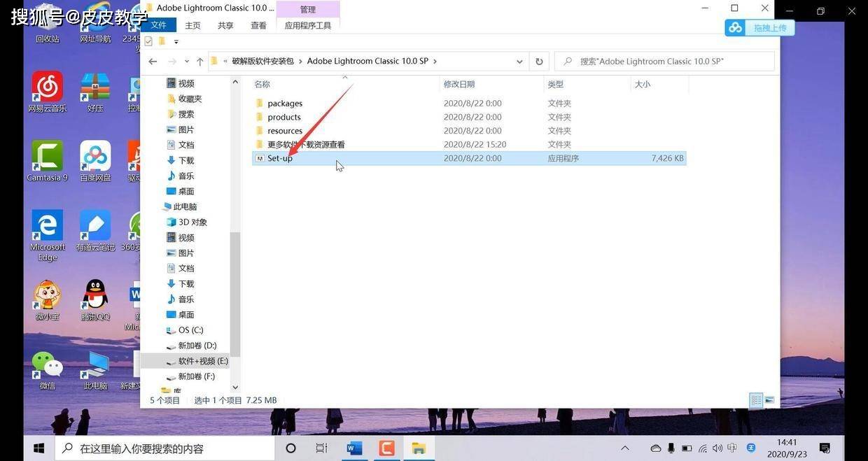Open the resources folder

[x=285, y=131]
